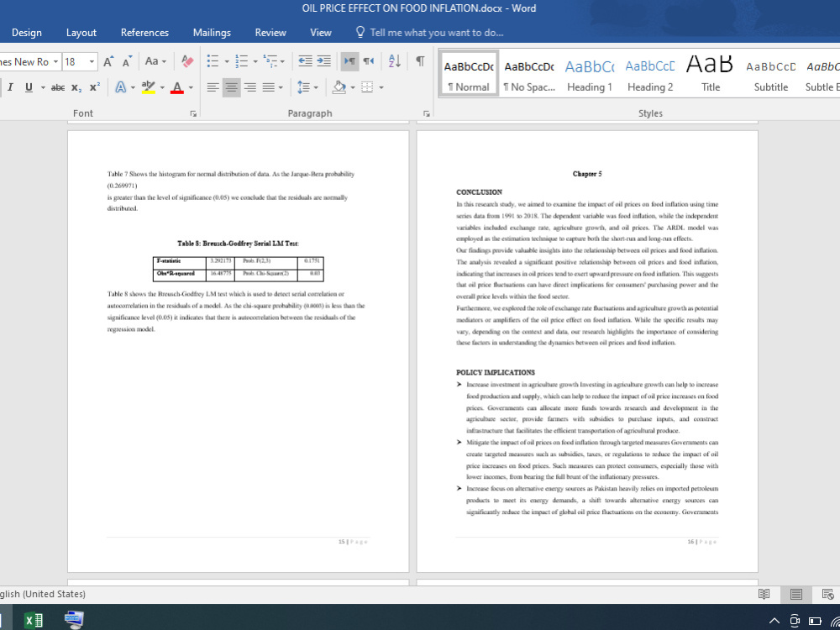This screenshot has height=630, width=840.
Task: Toggle italic formatting
Action: [x=10, y=87]
